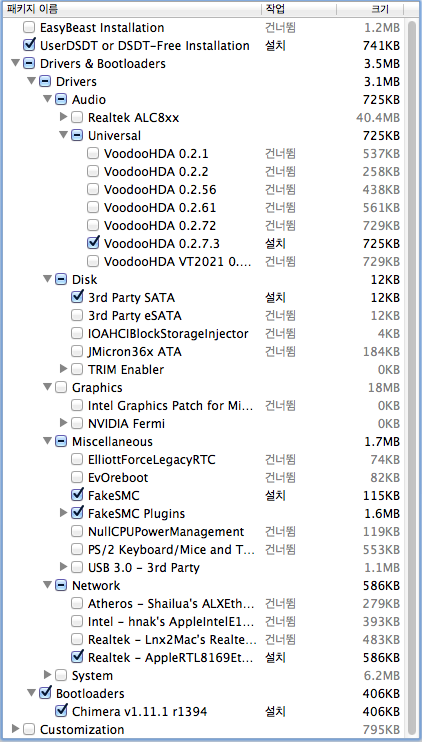Collapse the Miscellaneous section
Viewport: 422px width, 742px height.
(x=48, y=441)
